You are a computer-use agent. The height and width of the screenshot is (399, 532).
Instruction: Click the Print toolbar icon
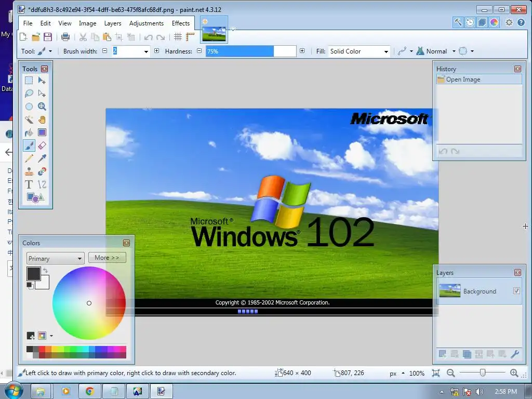tap(65, 37)
